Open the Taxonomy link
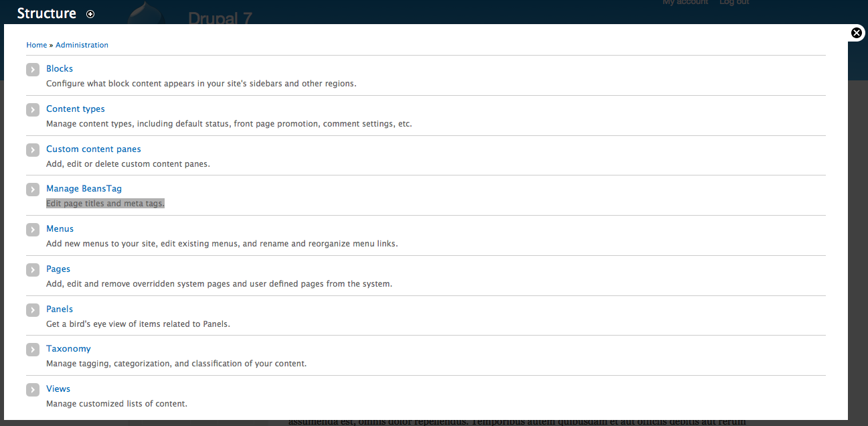 [68, 348]
